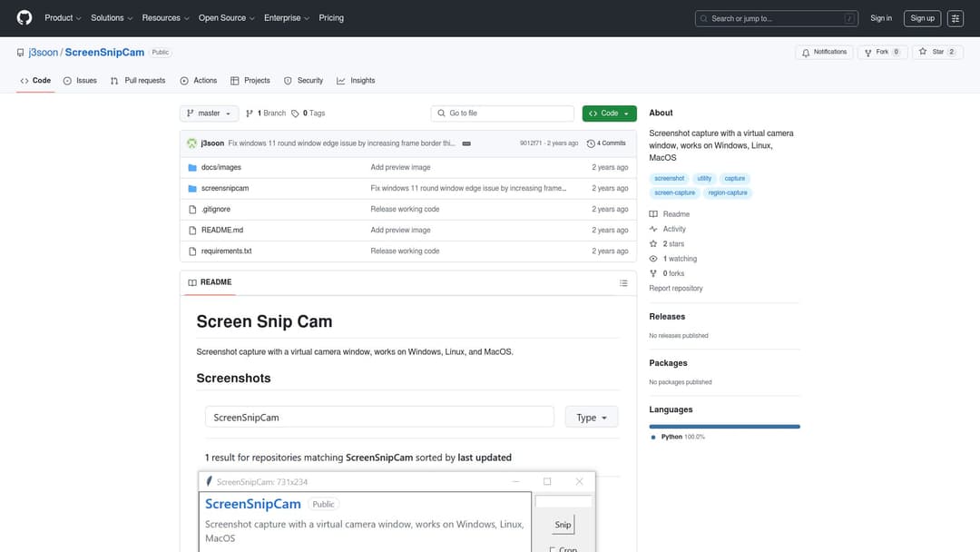Viewport: 980px width, 552px height.
Task: Click the Search or jump to field
Action: point(776,19)
